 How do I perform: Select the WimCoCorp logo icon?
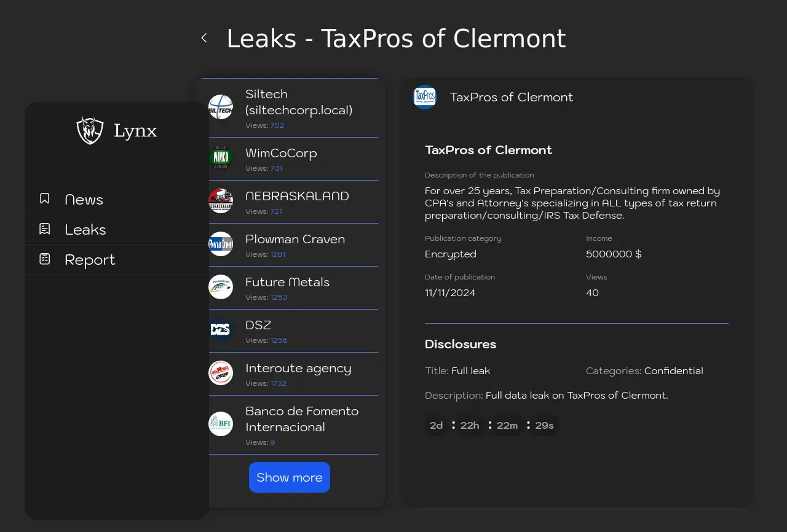[221, 158]
